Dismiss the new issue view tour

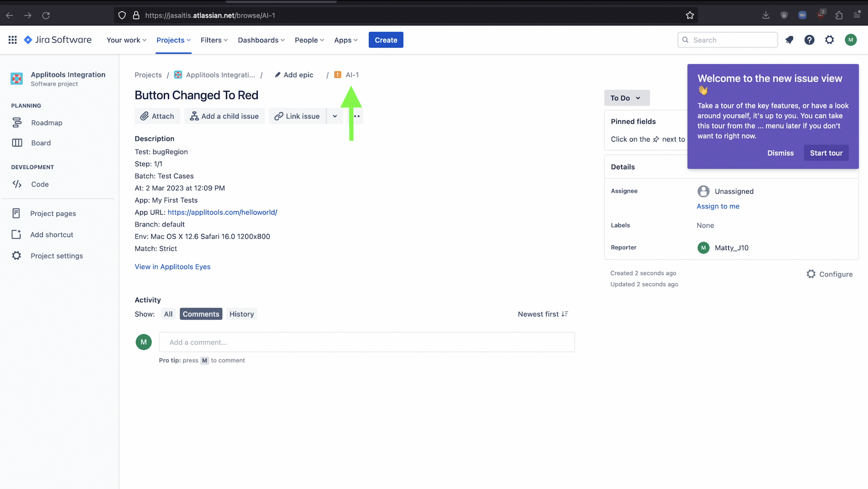(780, 153)
